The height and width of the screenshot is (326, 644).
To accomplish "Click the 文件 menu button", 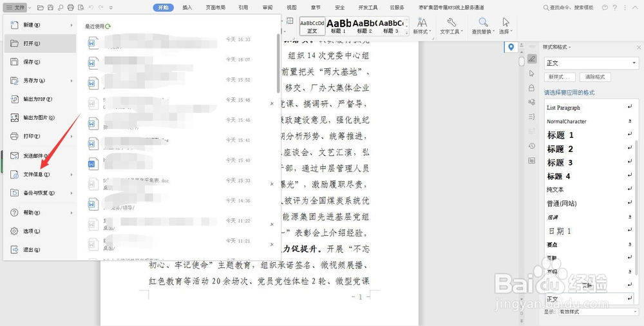I will [15, 7].
